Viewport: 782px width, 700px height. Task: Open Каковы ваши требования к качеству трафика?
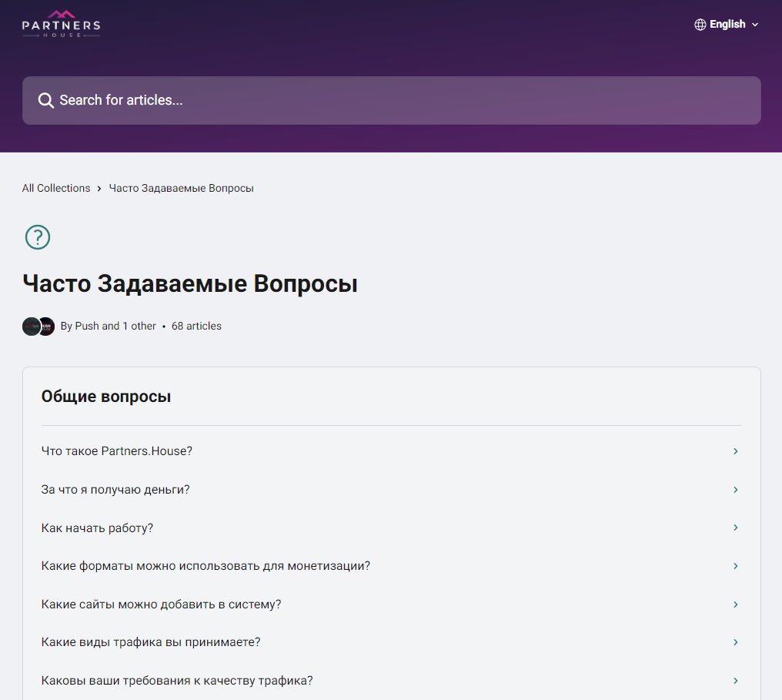[x=392, y=681]
